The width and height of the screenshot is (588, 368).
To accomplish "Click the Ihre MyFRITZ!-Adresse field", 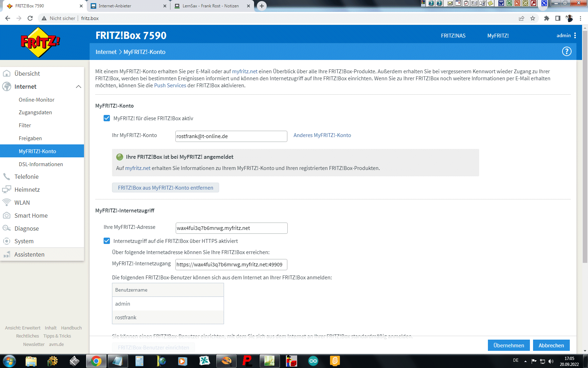I will (231, 228).
